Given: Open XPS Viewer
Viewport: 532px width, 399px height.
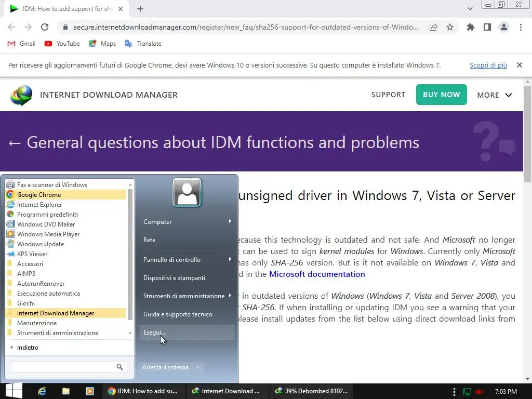Looking at the screenshot, I should [x=66, y=254].
